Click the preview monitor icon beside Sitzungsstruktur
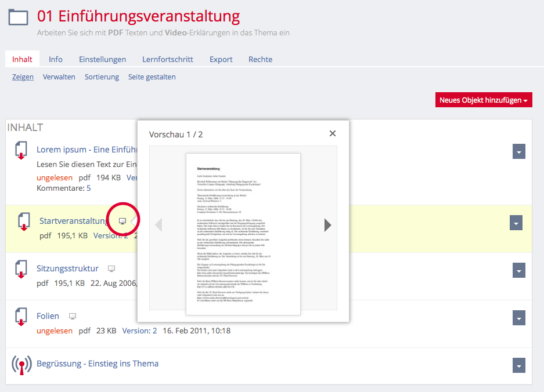Image resolution: width=544 pixels, height=392 pixels. click(111, 269)
